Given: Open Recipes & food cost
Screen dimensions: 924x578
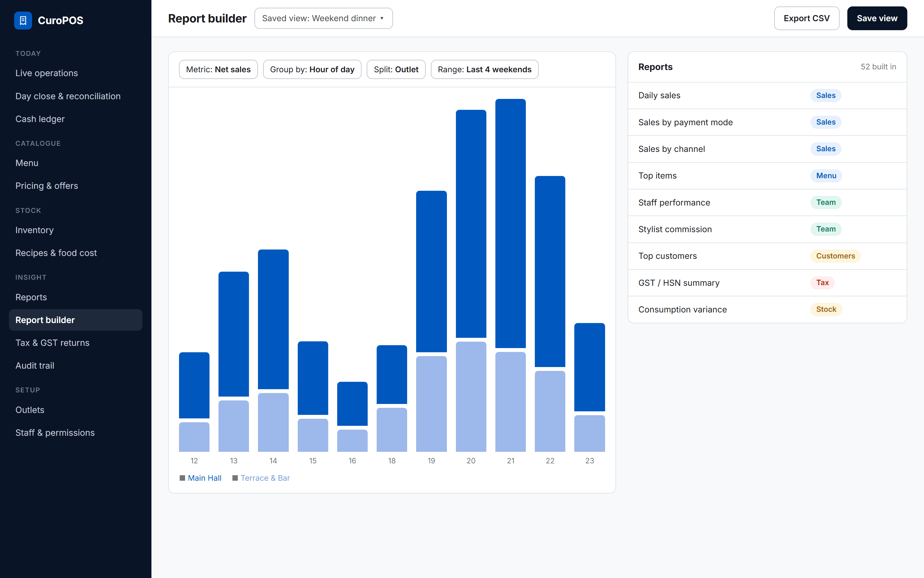Looking at the screenshot, I should 76,253.
